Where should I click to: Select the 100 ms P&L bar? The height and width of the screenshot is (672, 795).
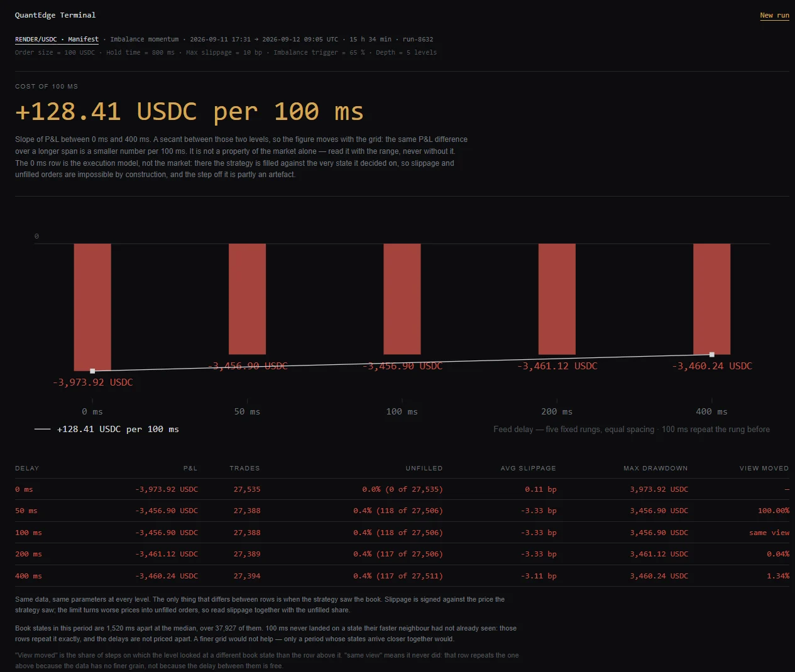(402, 299)
